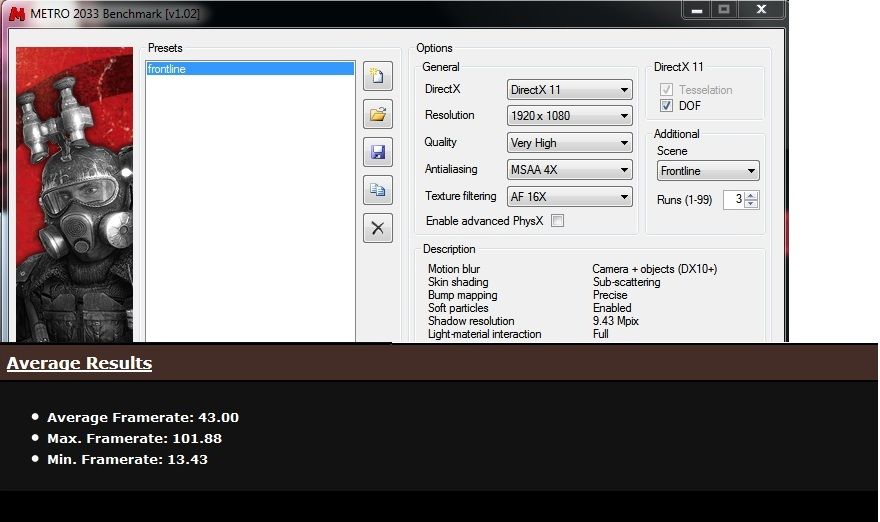Click the Metro 2033 title bar icon

pos(17,13)
